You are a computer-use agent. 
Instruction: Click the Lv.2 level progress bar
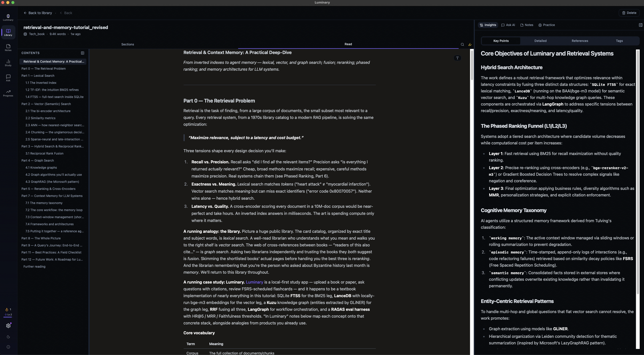8,317
